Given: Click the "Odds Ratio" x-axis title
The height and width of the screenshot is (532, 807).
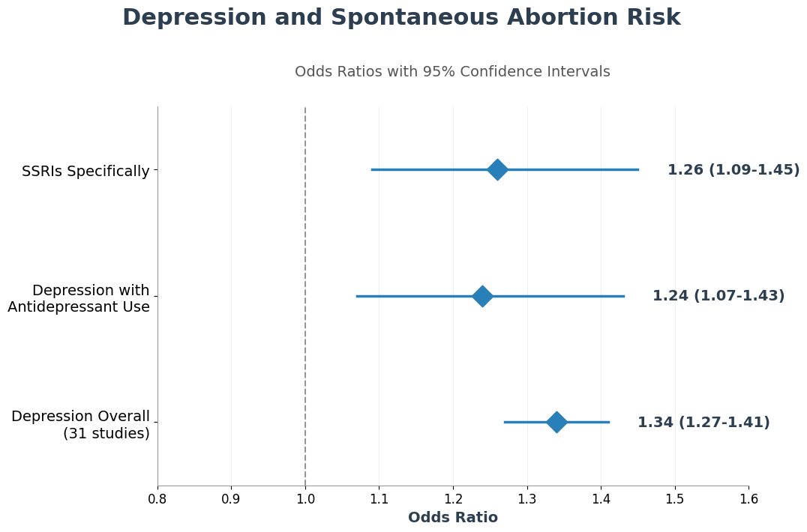Looking at the screenshot, I should coord(452,518).
